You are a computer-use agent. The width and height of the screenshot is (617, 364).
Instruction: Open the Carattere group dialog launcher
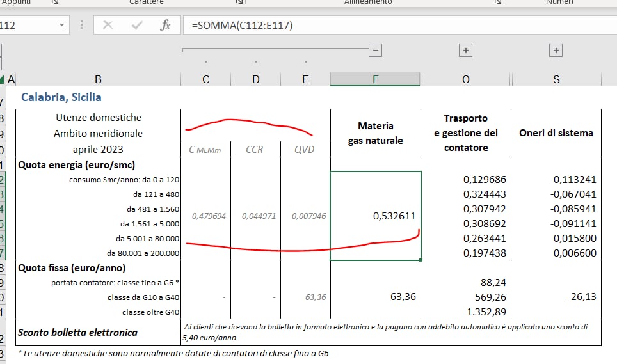[x=239, y=3]
